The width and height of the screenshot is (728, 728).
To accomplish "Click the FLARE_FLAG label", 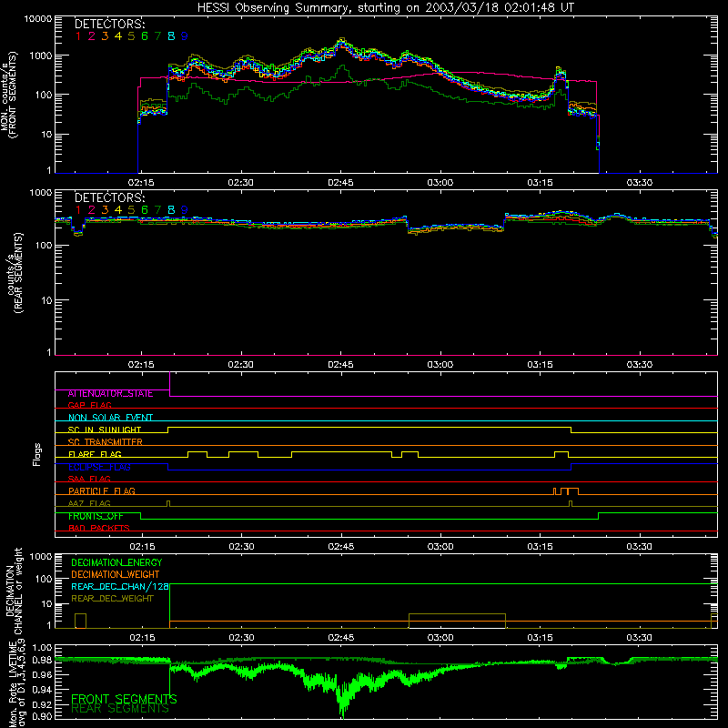I will tap(95, 454).
